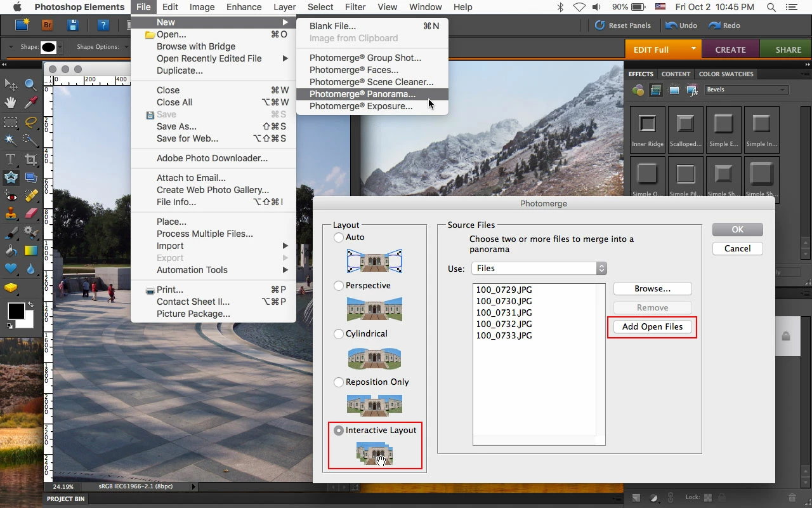This screenshot has width=812, height=508.
Task: Select the Eyedropper tool
Action: (30, 102)
